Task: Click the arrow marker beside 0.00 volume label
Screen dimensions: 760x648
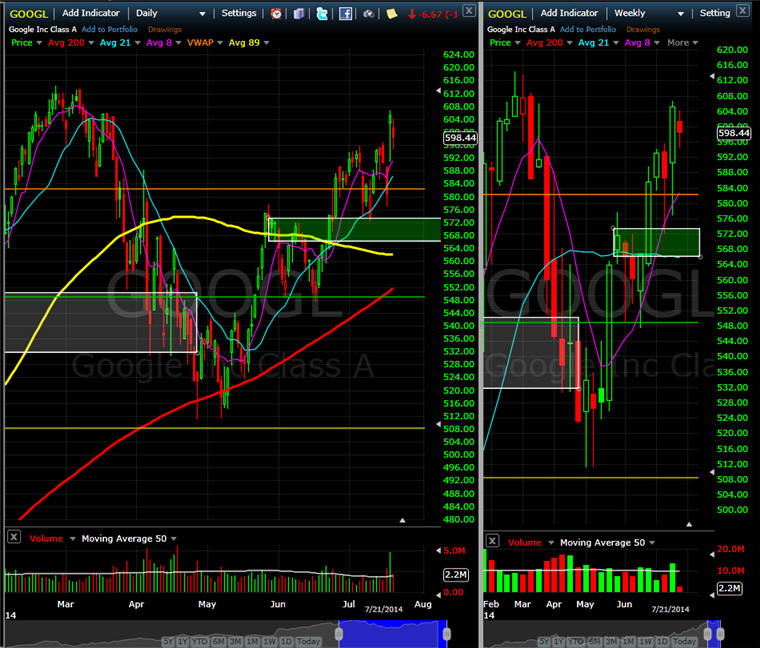Action: pyautogui.click(x=439, y=595)
